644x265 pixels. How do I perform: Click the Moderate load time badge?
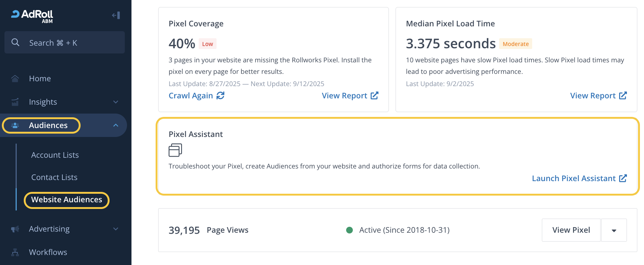(x=515, y=44)
